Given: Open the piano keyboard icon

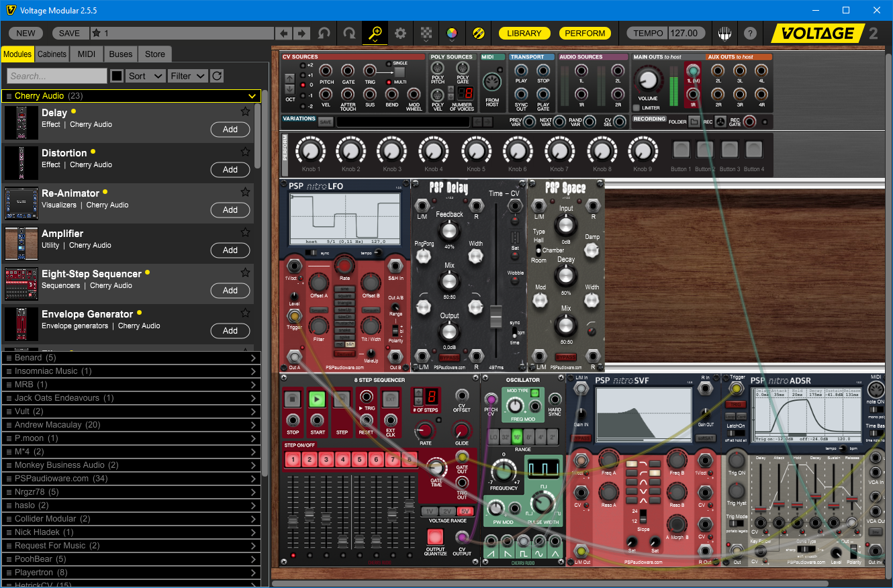Looking at the screenshot, I should click(725, 33).
